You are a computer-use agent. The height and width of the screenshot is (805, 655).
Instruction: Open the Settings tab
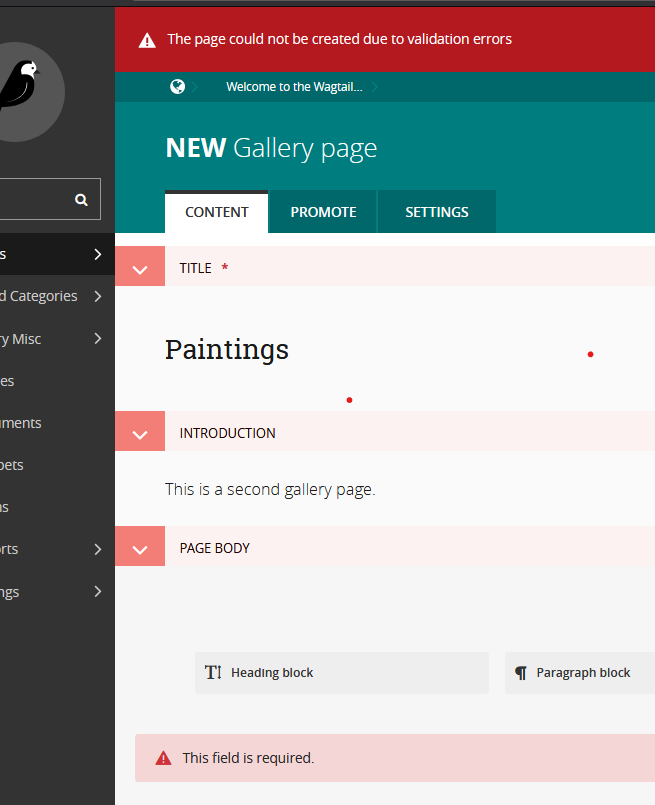[437, 212]
